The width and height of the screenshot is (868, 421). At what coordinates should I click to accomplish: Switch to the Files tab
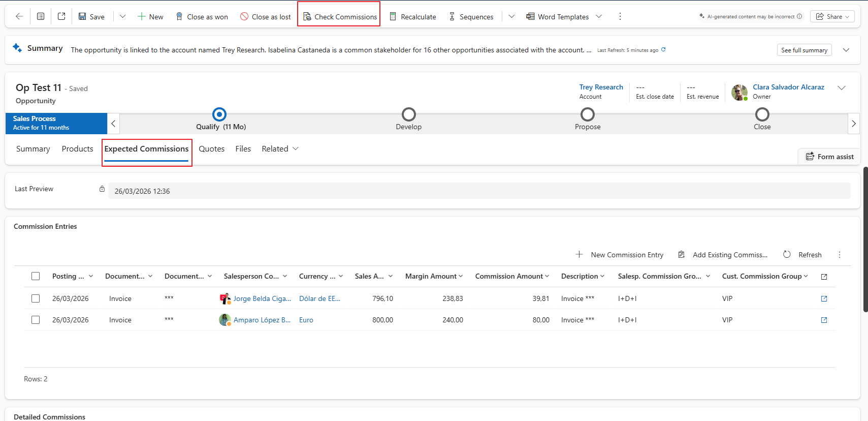click(x=243, y=148)
